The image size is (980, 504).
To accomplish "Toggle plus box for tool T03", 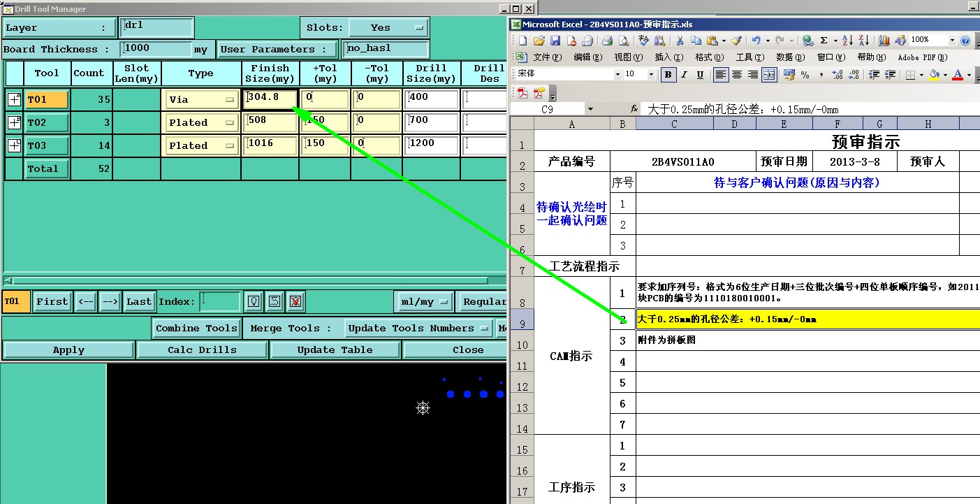I will click(14, 145).
